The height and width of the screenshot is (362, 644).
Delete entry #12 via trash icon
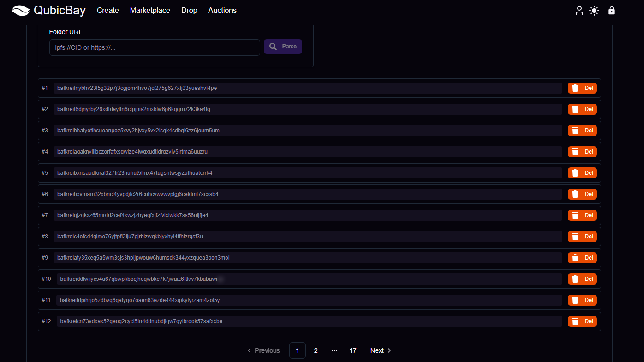tap(582, 321)
